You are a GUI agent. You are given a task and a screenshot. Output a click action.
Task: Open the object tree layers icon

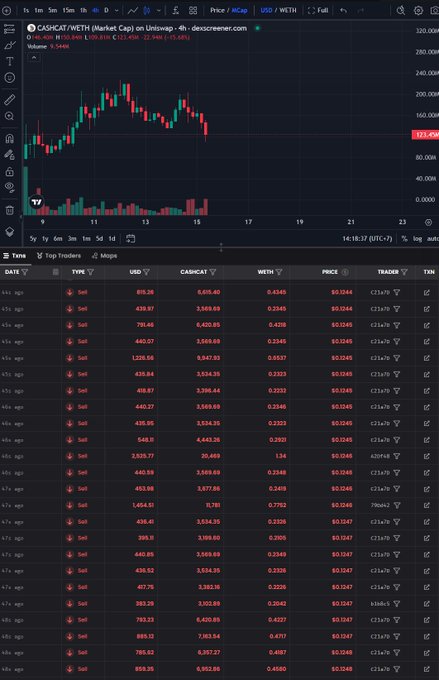9,232
